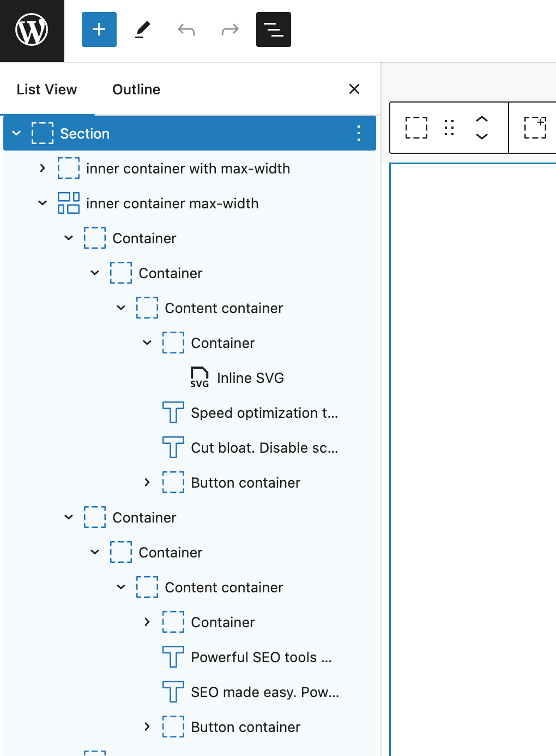Screen dimensions: 556x756
Task: Click the Inline SVG block icon
Action: click(200, 377)
